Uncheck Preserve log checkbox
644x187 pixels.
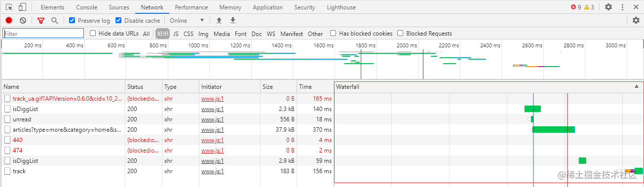pyautogui.click(x=72, y=20)
